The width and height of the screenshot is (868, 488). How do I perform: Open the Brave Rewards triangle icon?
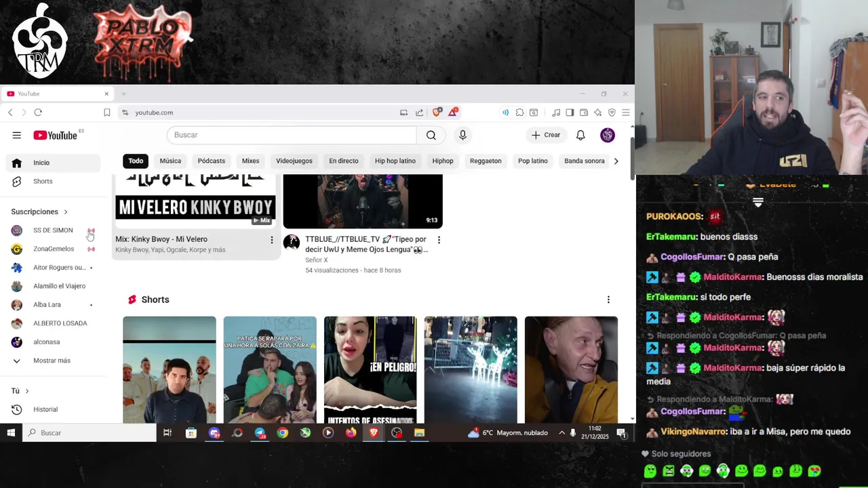coord(453,113)
